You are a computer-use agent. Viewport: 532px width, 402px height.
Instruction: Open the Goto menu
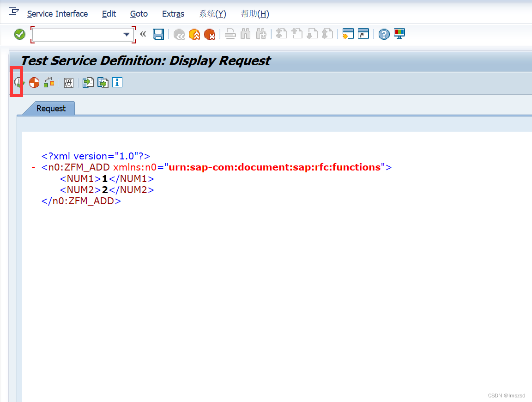[x=139, y=14]
